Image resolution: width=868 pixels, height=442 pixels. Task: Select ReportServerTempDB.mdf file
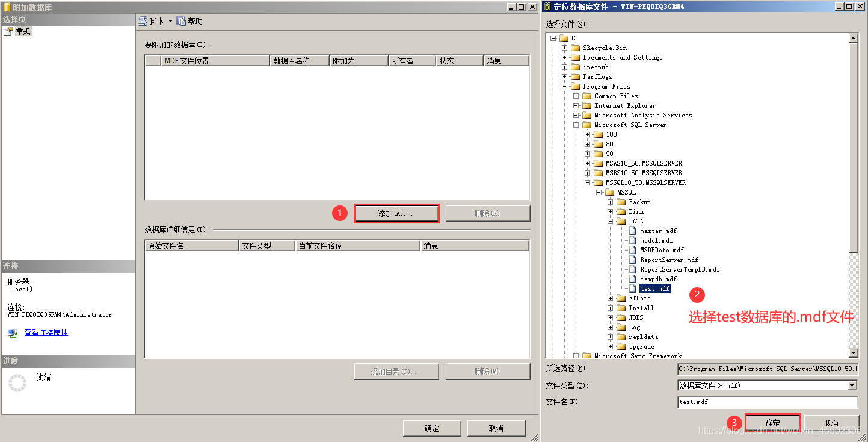(680, 269)
